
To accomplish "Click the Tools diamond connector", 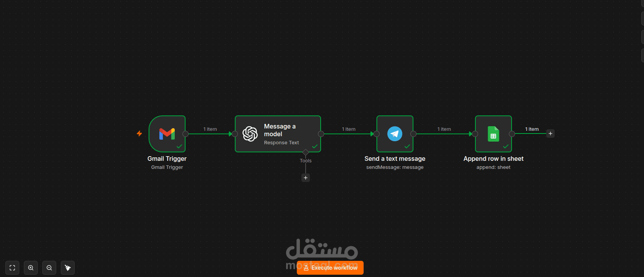I will pyautogui.click(x=306, y=152).
